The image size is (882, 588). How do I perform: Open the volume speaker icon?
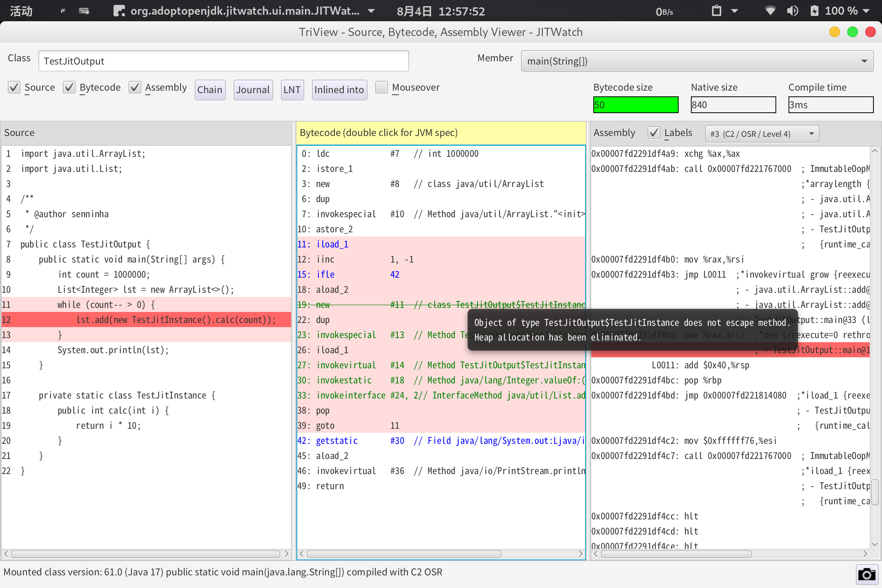[793, 11]
